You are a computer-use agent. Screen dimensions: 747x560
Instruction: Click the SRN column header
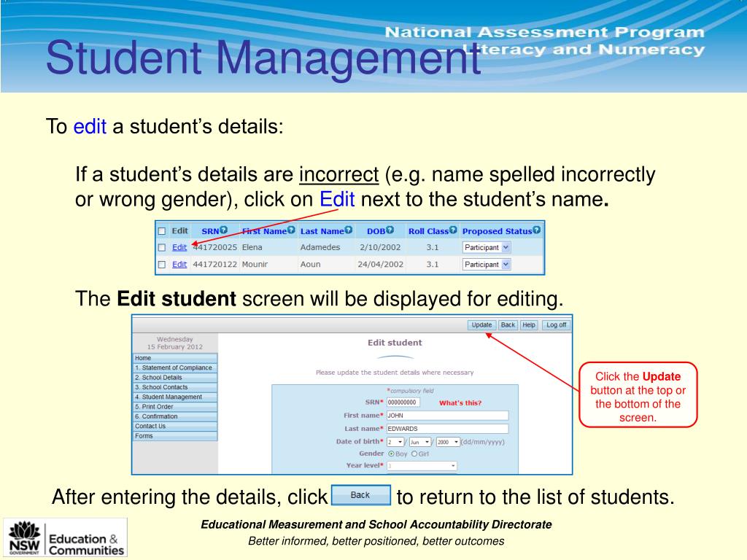coord(210,231)
